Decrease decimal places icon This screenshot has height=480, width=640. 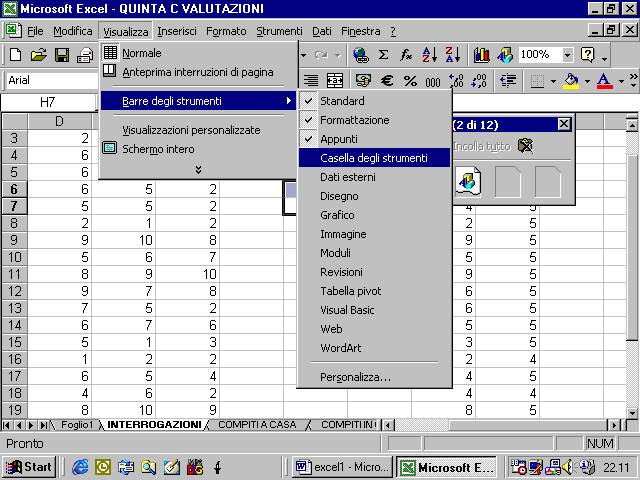point(479,80)
